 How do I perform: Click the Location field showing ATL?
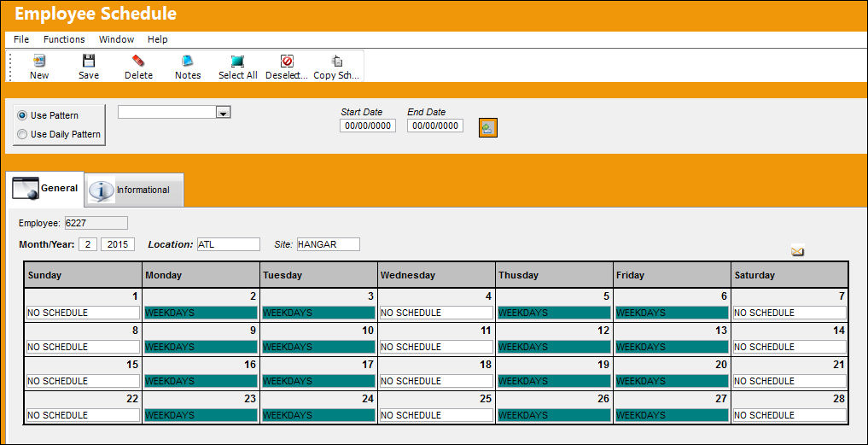tap(229, 244)
